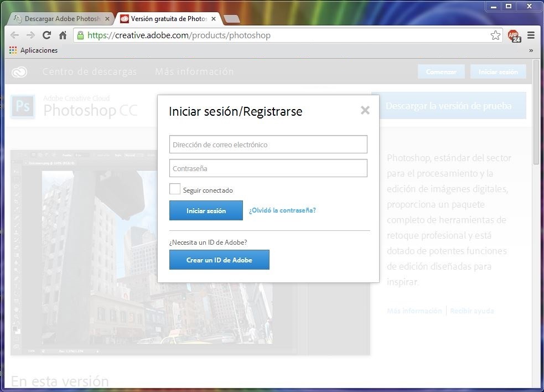Click the Creative Cloud logo icon
The image size is (544, 392).
coord(19,72)
